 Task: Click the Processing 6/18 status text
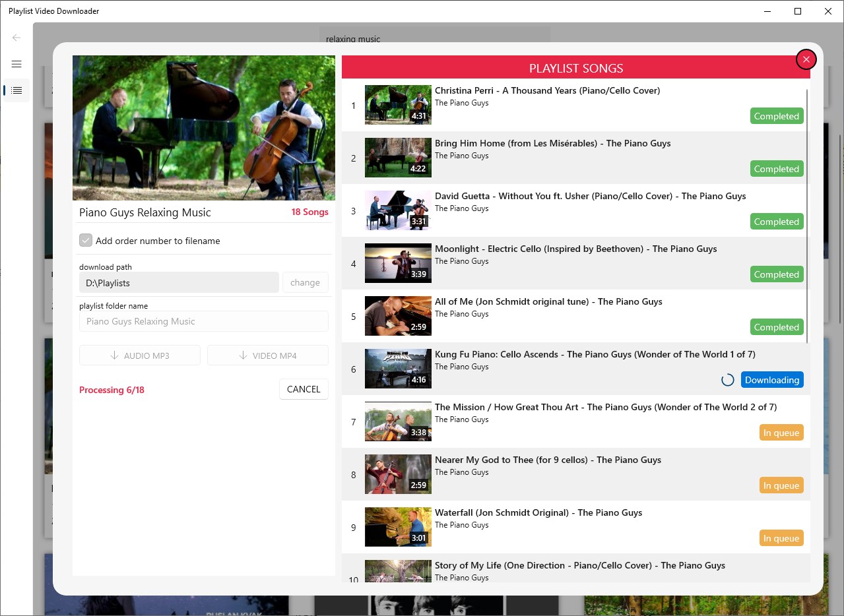click(x=112, y=390)
